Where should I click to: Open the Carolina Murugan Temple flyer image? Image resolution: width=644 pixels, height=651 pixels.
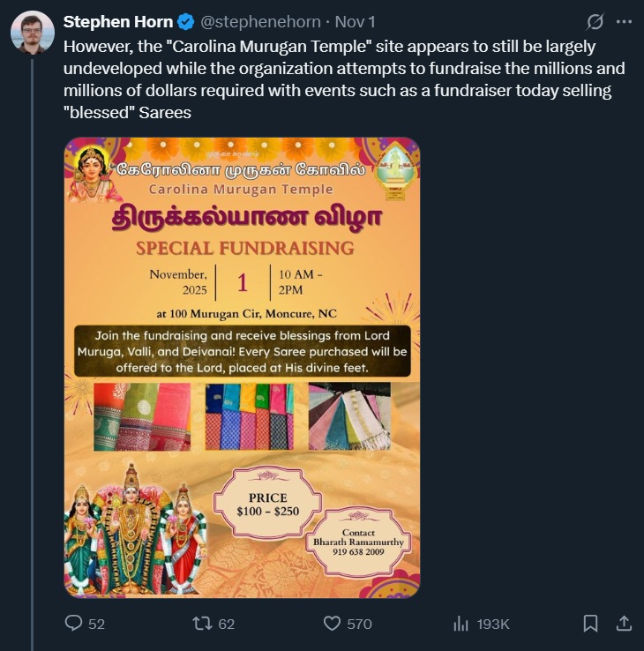click(x=242, y=367)
